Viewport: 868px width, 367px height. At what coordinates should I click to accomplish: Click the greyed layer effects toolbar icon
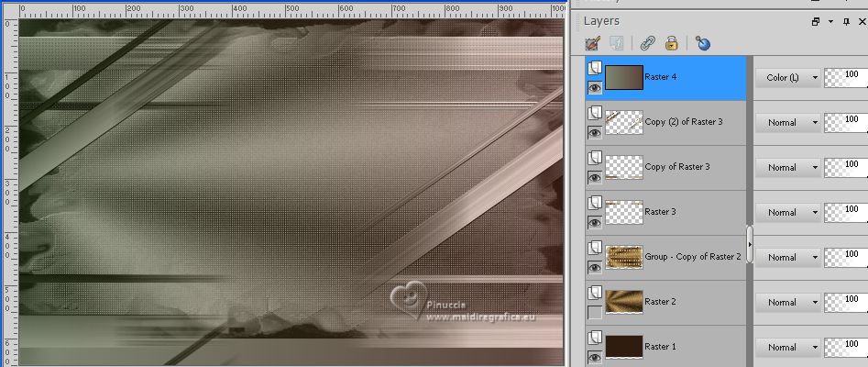tap(617, 43)
